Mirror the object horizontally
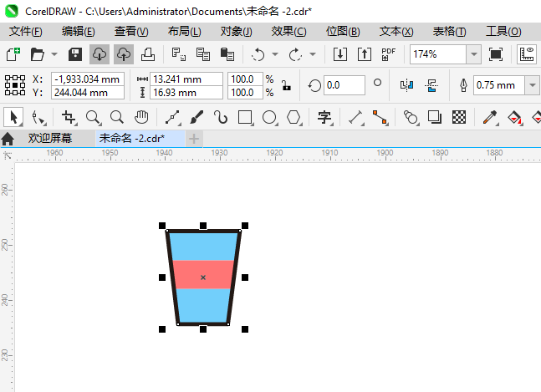541x392 pixels. point(406,84)
